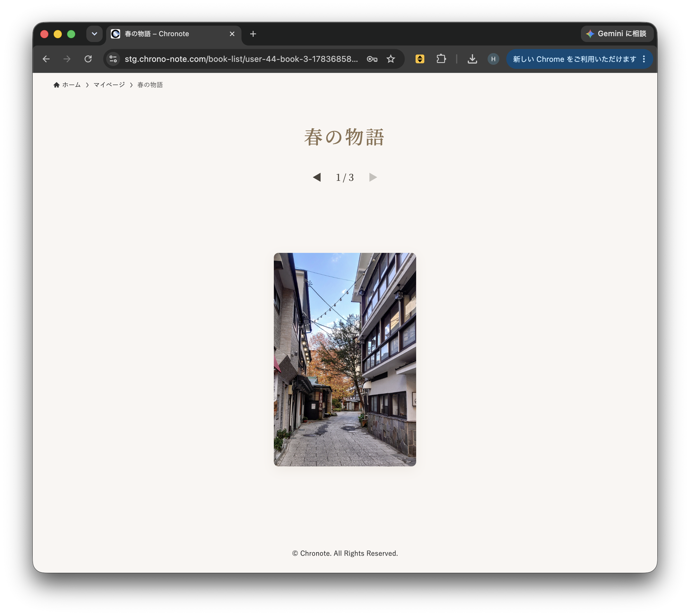The image size is (690, 616).
Task: Go back with the browser back arrow
Action: click(46, 59)
